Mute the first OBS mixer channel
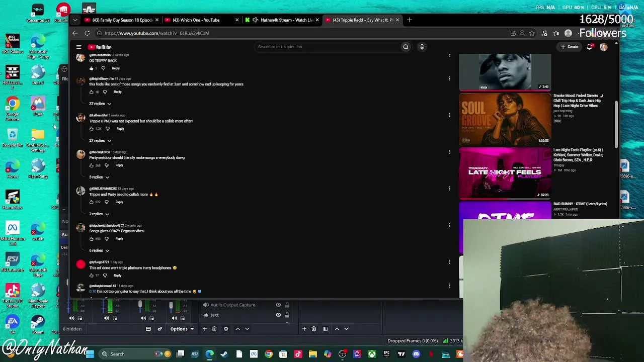This screenshot has width=644, height=362. click(x=71, y=318)
